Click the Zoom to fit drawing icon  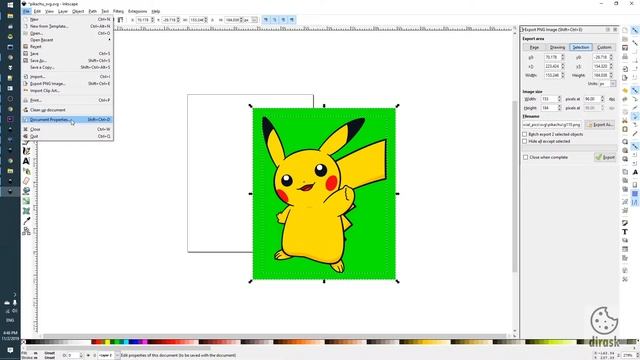625,151
